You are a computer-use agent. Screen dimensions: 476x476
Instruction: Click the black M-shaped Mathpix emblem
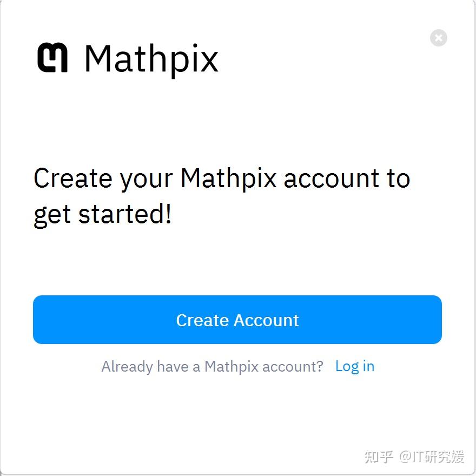pos(52,57)
